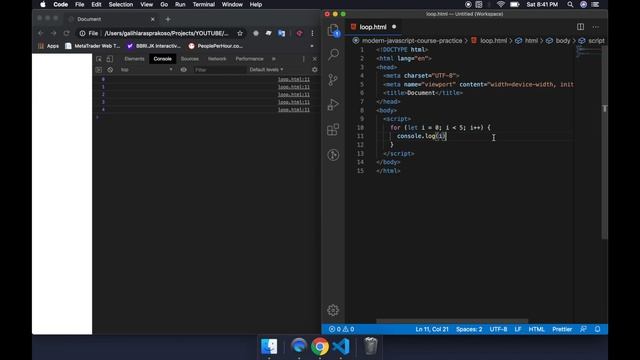Open the Chrome three-dot menu

312,33
